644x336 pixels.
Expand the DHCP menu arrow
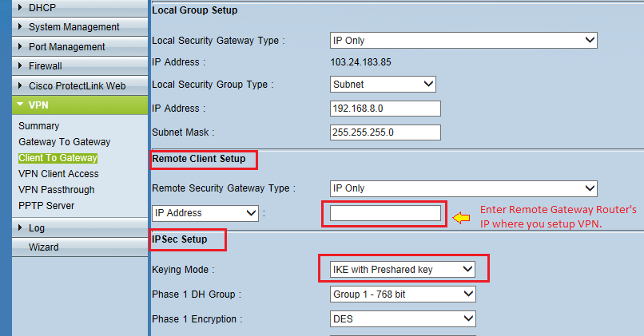pos(20,7)
